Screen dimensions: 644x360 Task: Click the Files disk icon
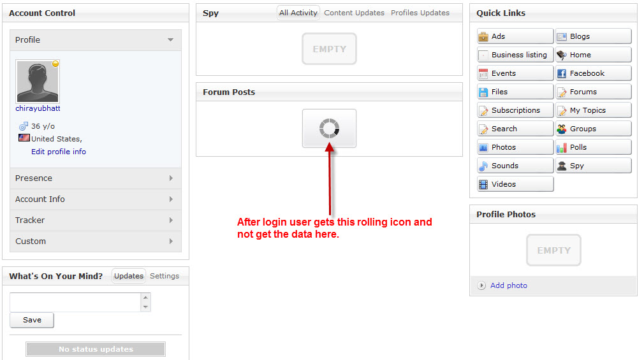[483, 92]
